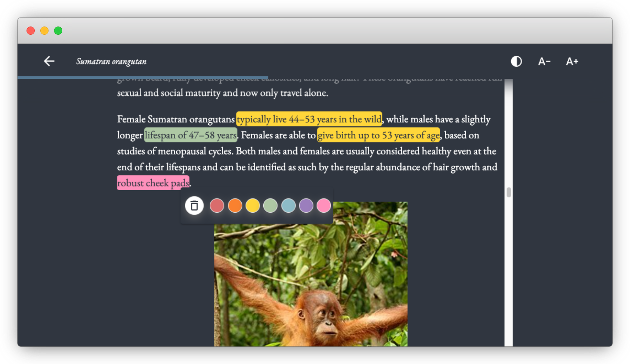
Task: Choose the orange highlight color
Action: click(235, 206)
